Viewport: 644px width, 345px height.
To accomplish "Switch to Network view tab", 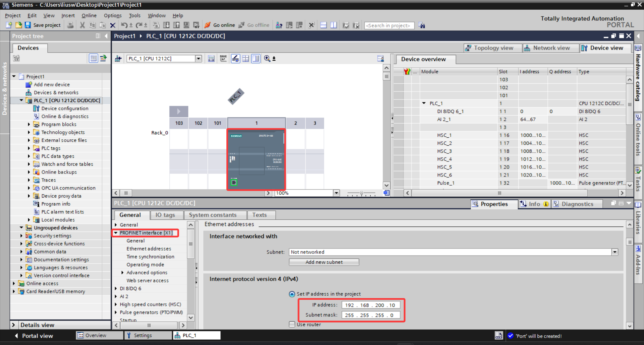I will tap(551, 48).
